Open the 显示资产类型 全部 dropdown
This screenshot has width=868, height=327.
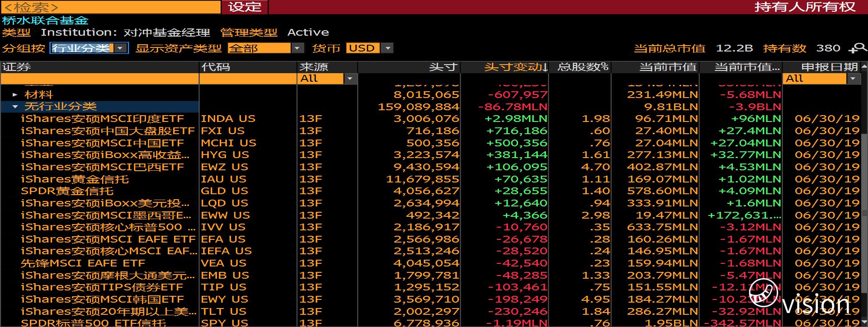pyautogui.click(x=265, y=48)
